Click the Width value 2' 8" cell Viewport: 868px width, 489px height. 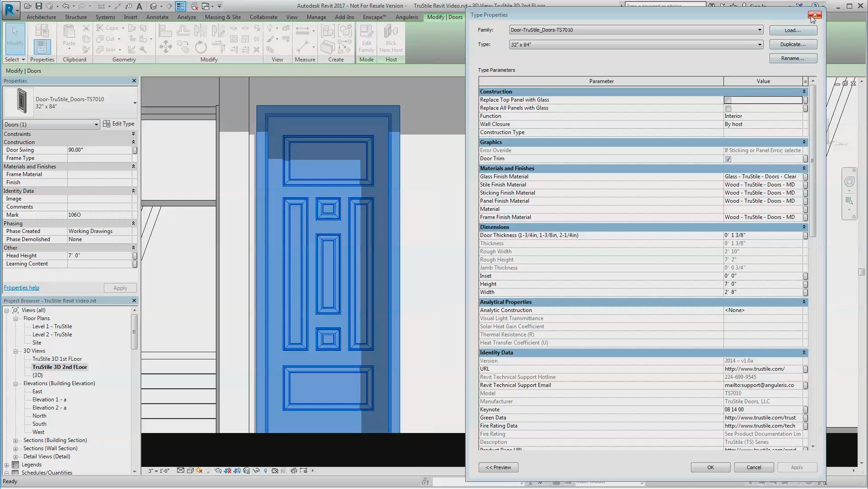click(x=763, y=292)
